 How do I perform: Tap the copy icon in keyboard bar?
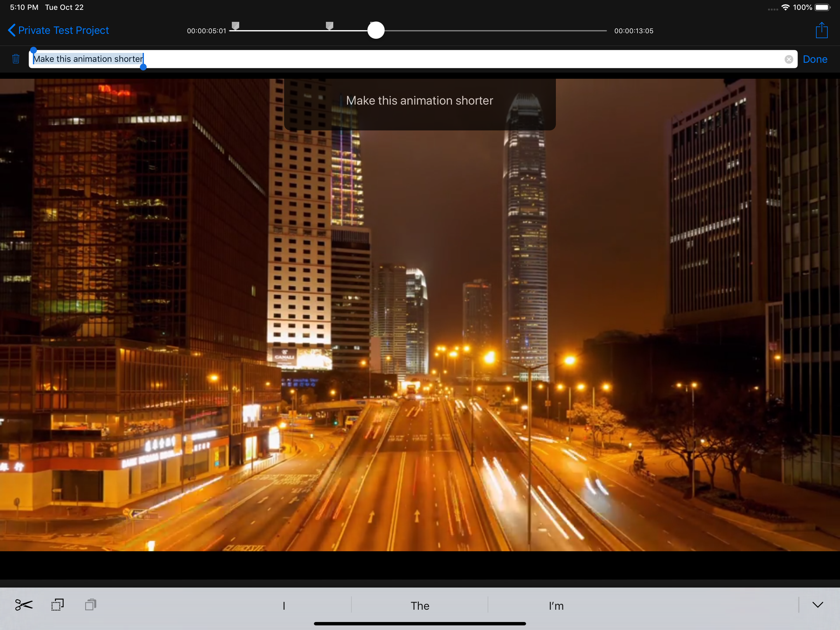pyautogui.click(x=57, y=604)
